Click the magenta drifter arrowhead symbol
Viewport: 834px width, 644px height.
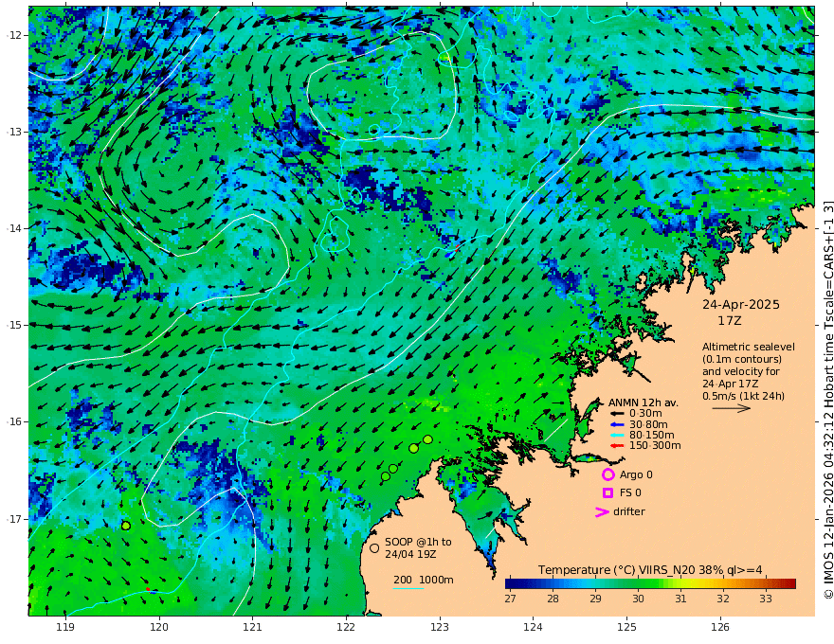[x=602, y=511]
